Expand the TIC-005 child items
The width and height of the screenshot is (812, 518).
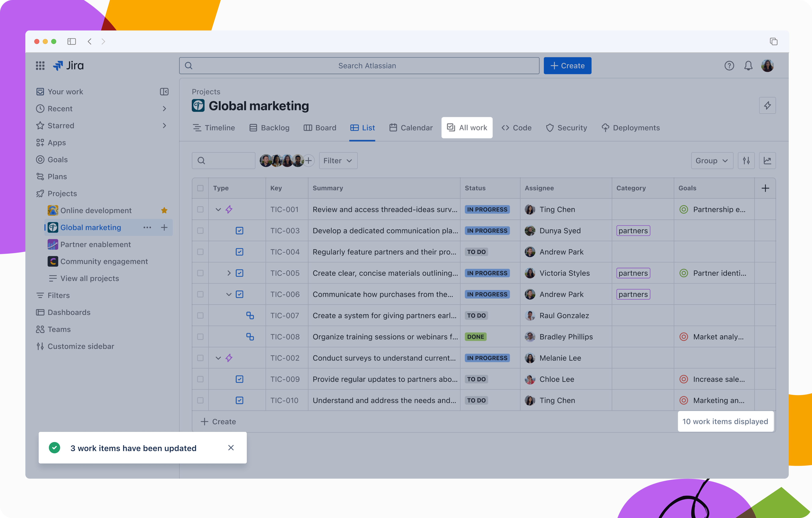[229, 273]
